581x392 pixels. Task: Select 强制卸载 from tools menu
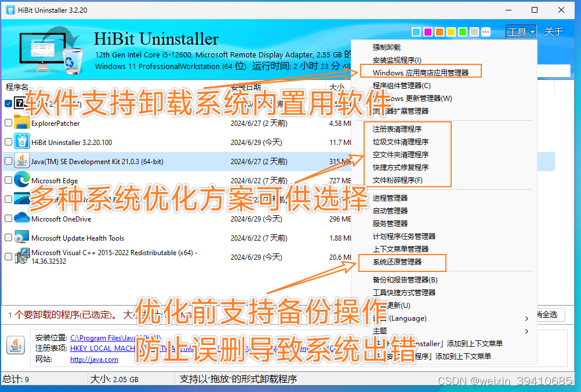click(x=387, y=48)
